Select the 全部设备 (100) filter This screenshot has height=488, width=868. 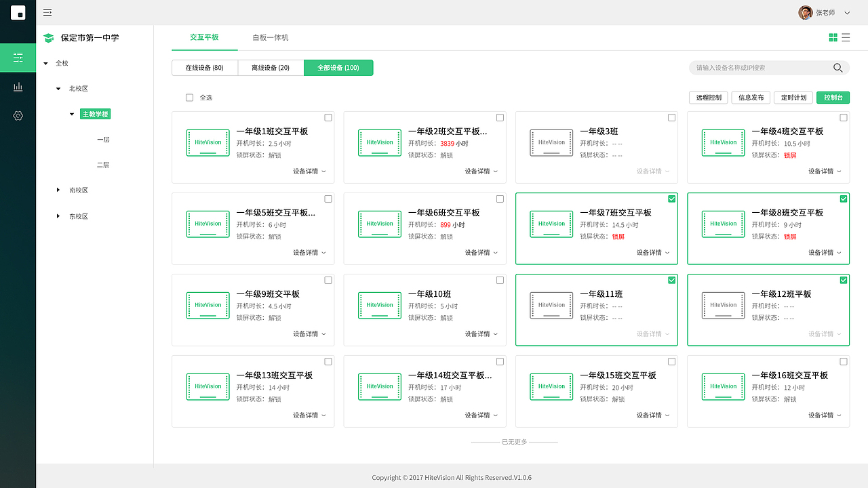point(338,68)
